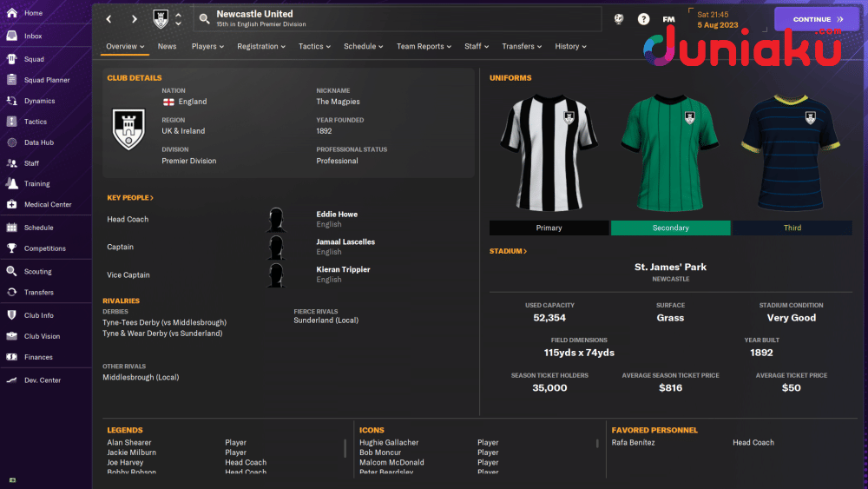
Task: Click the Tyne & Wear Derby entry
Action: point(162,334)
